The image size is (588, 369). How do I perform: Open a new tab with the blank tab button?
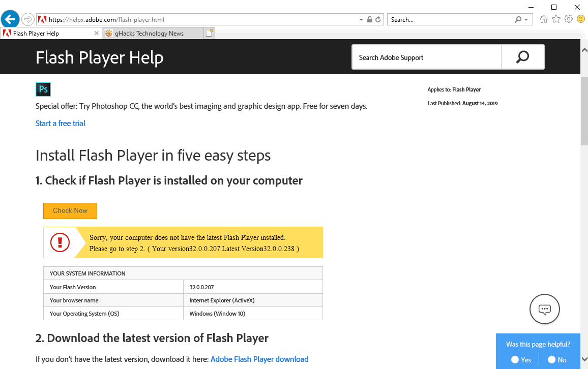click(x=209, y=33)
